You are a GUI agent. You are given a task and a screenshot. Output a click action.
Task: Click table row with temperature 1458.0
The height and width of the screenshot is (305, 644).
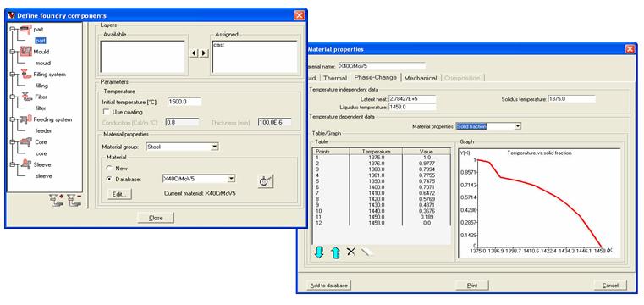coord(381,222)
